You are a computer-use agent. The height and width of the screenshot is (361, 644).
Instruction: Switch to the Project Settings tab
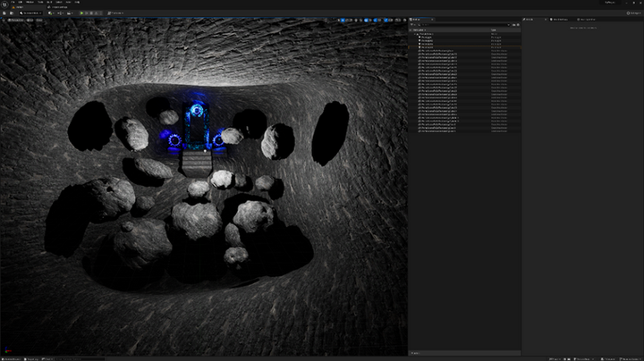point(57,7)
